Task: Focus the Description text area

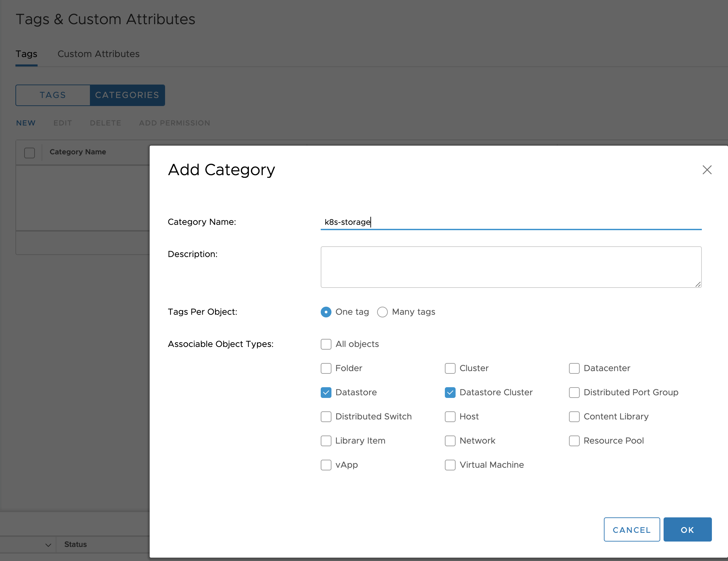Action: (x=511, y=267)
